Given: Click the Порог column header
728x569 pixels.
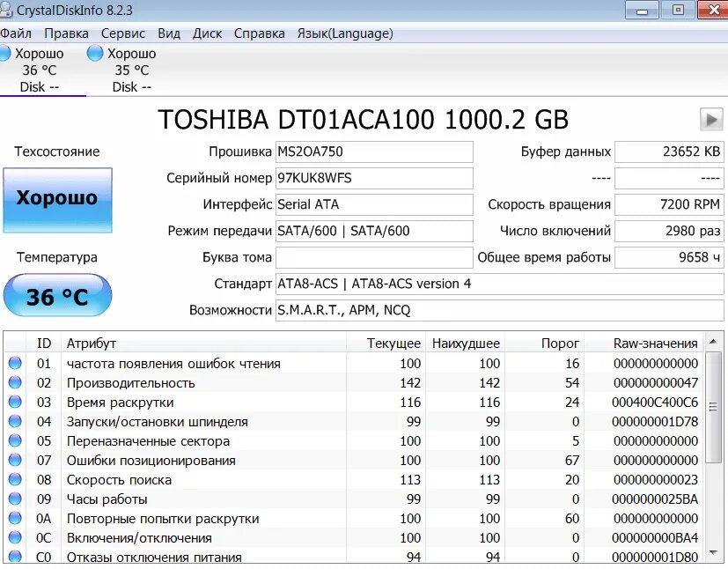Looking at the screenshot, I should click(545, 344).
